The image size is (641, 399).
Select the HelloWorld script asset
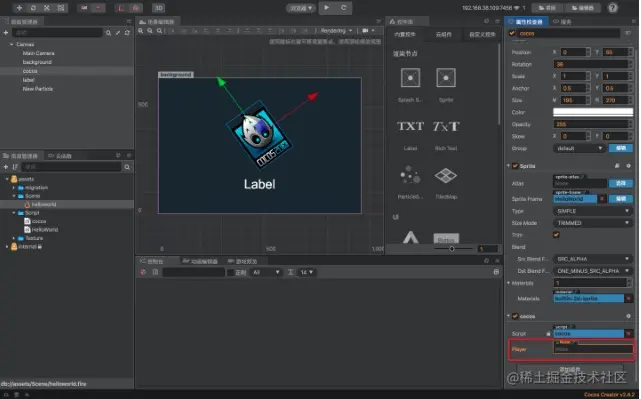point(41,230)
